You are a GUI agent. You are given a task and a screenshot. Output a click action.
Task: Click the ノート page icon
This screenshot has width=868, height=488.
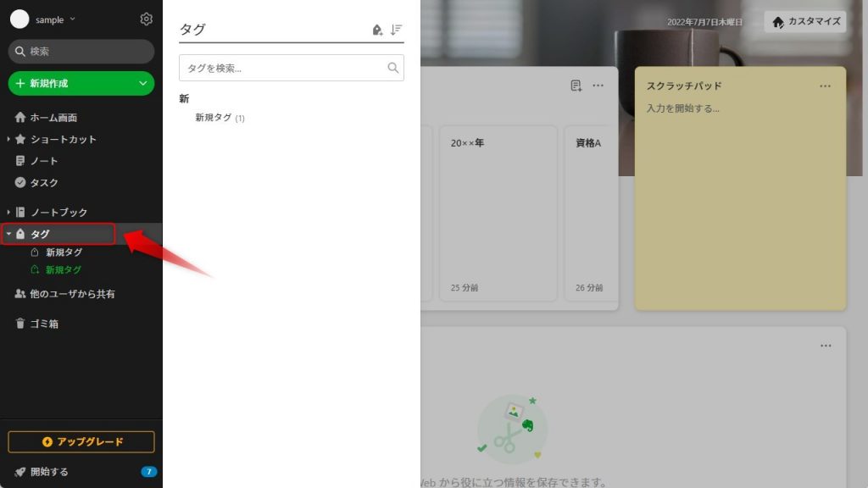pos(20,161)
